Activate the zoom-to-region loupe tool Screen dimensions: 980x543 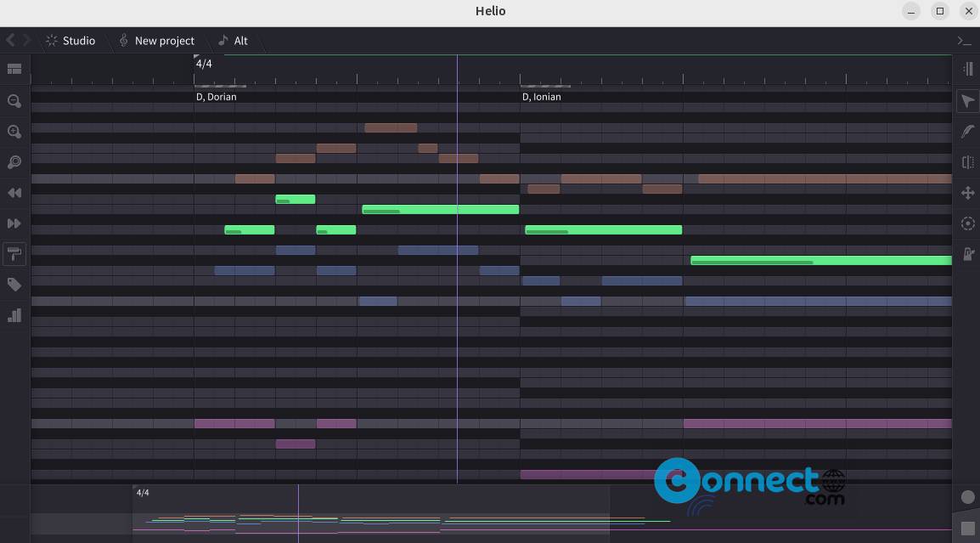click(14, 162)
